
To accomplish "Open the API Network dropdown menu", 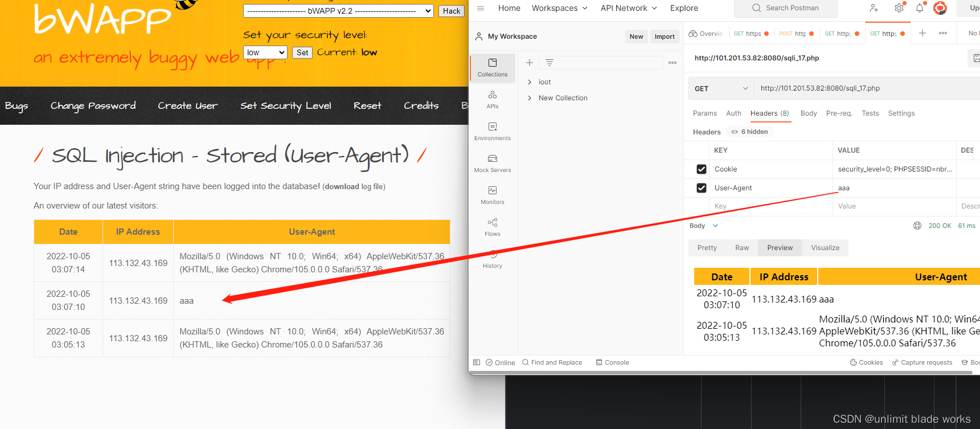I will tap(629, 8).
